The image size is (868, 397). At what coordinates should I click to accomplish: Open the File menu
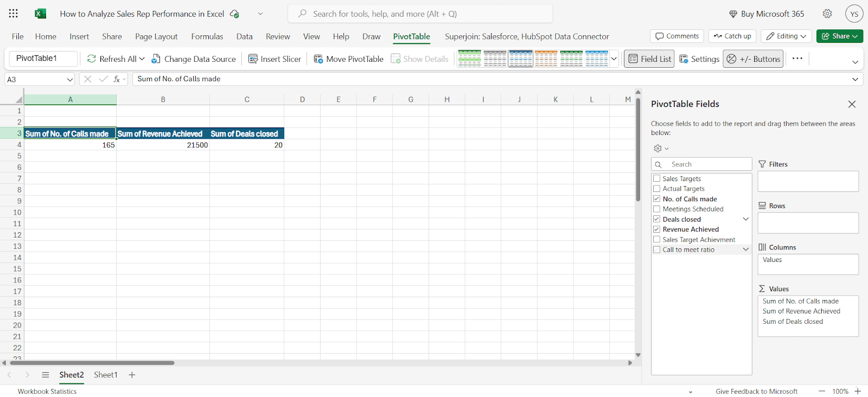click(x=18, y=36)
